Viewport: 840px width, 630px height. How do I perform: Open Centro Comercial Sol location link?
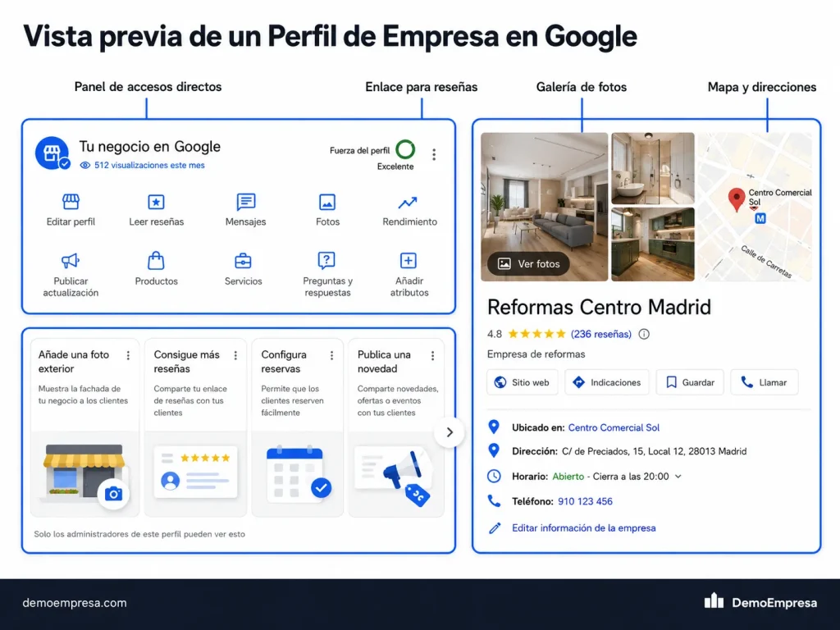pyautogui.click(x=614, y=427)
